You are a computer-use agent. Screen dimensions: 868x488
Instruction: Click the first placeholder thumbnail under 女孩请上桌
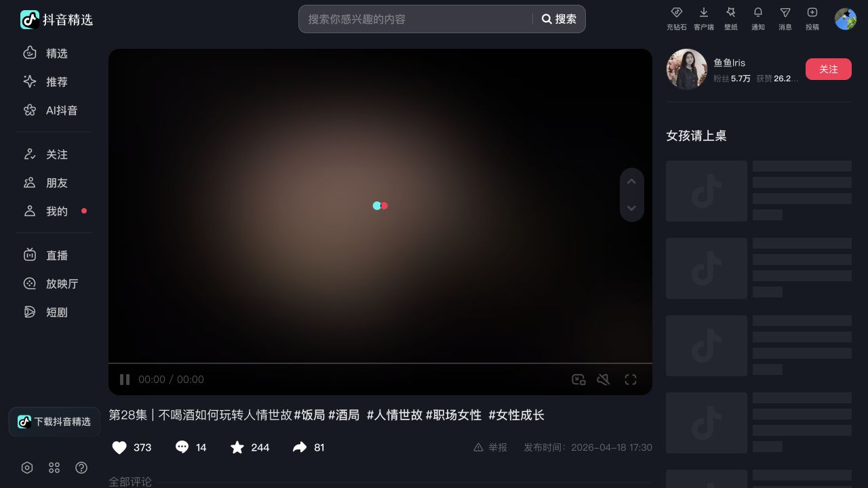(707, 191)
